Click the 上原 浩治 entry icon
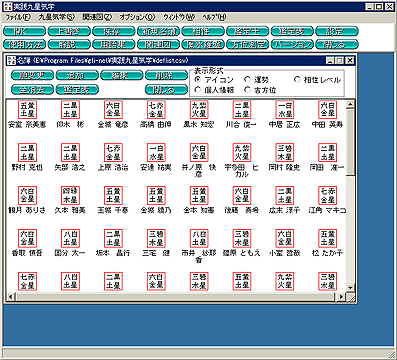The image size is (397, 360). tap(113, 153)
